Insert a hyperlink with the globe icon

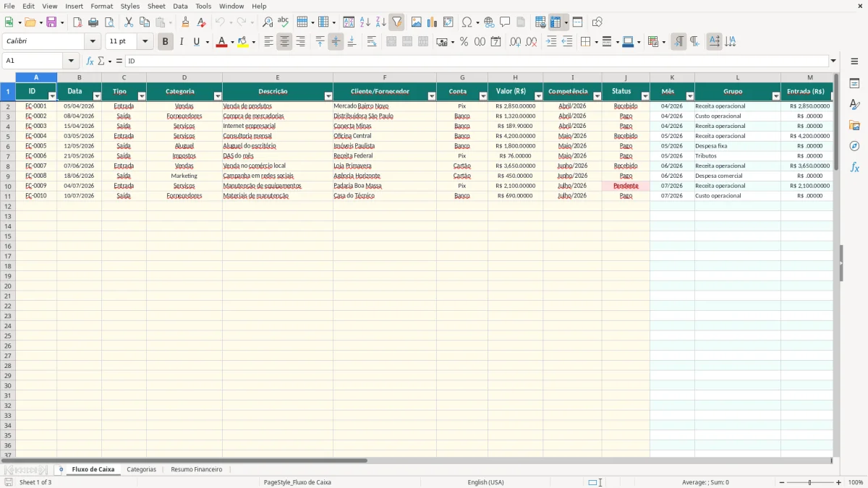coord(489,22)
